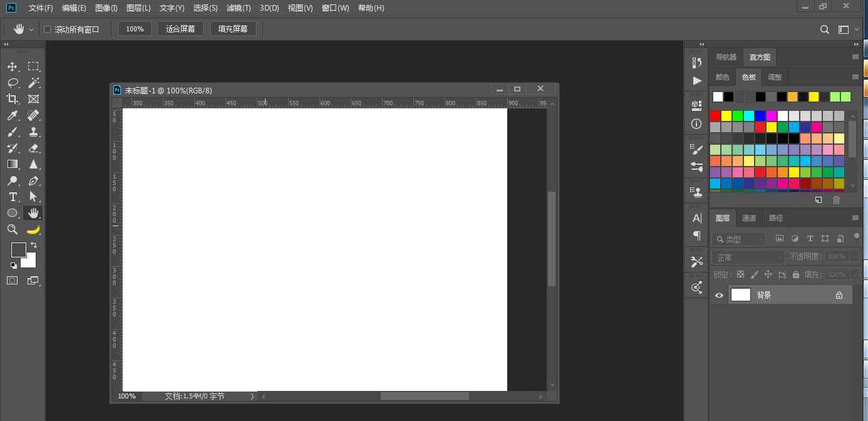Toggle pixel layer filter in Layers panel
The width and height of the screenshot is (868, 421).
tap(780, 239)
